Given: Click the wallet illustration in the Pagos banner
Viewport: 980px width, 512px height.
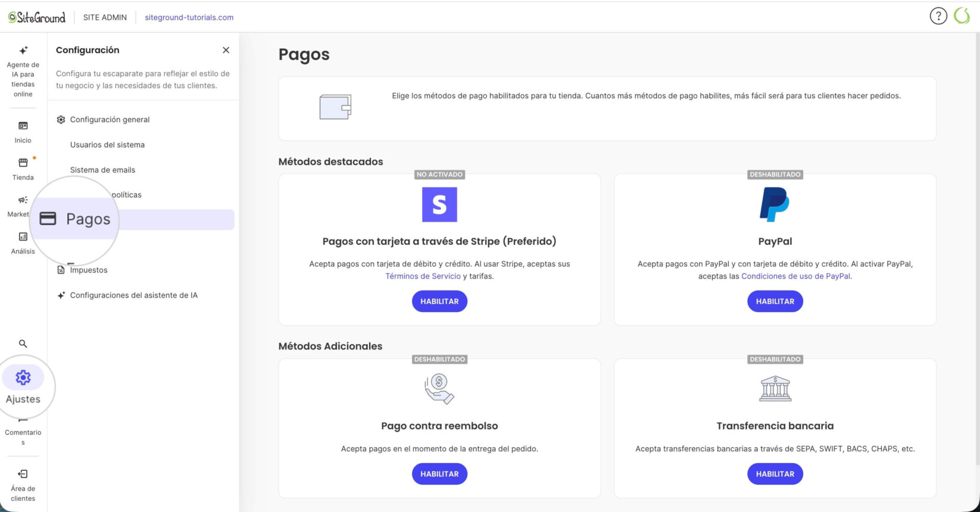Looking at the screenshot, I should tap(335, 107).
